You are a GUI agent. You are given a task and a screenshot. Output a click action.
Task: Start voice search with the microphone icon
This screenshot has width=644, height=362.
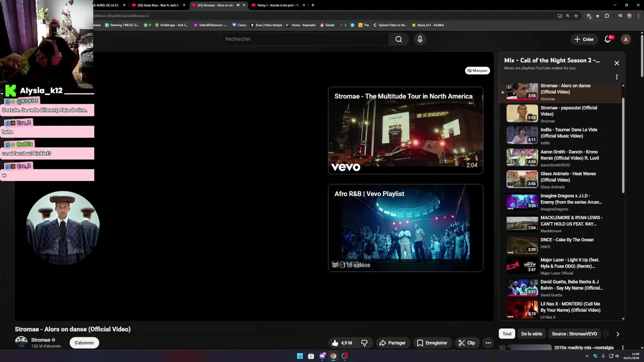[x=420, y=39]
